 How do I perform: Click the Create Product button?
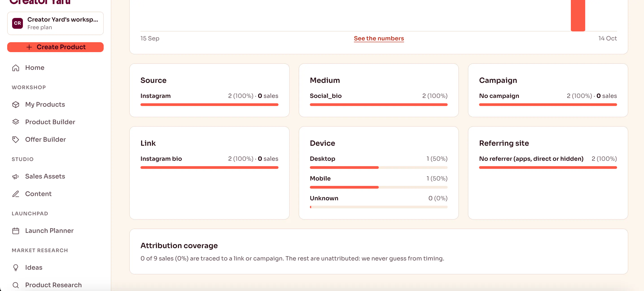[x=55, y=47]
